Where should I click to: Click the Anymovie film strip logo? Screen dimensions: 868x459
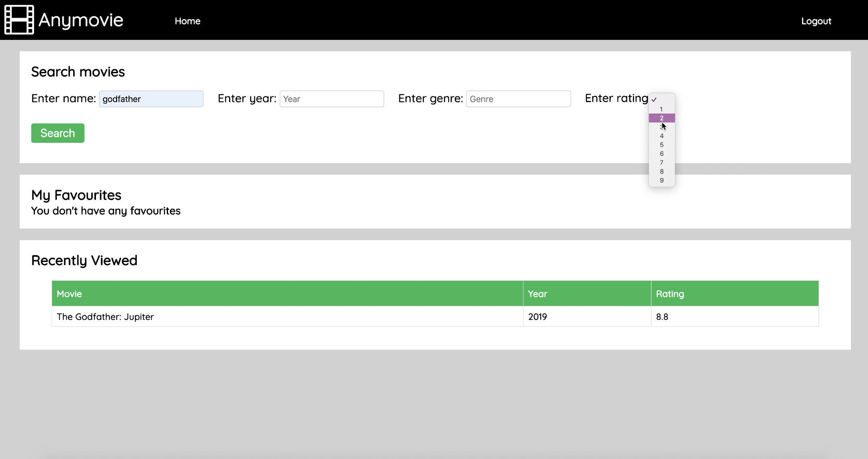(19, 20)
